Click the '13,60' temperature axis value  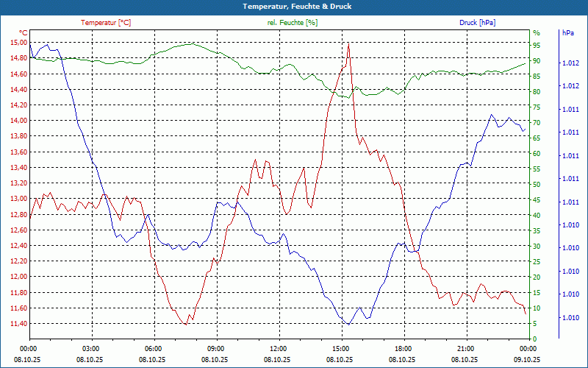pyautogui.click(x=19, y=152)
